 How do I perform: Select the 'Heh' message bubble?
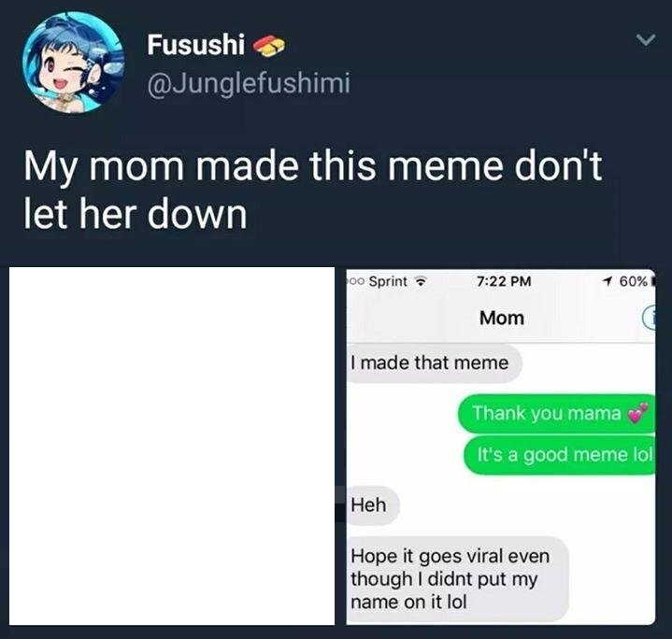click(373, 505)
